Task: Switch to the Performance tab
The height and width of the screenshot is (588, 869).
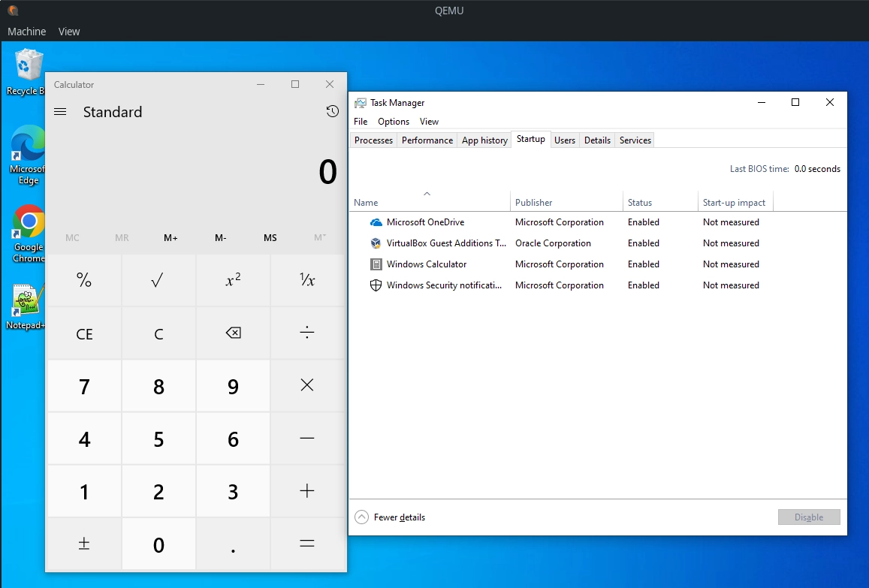Action: tap(427, 140)
